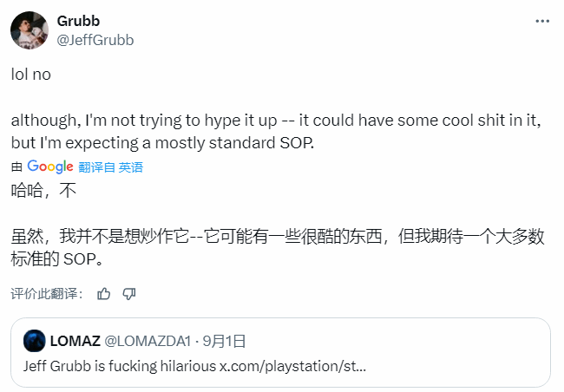Click LOMAZ's avatar in quoted tweet
The image size is (564, 392).
pyautogui.click(x=35, y=341)
